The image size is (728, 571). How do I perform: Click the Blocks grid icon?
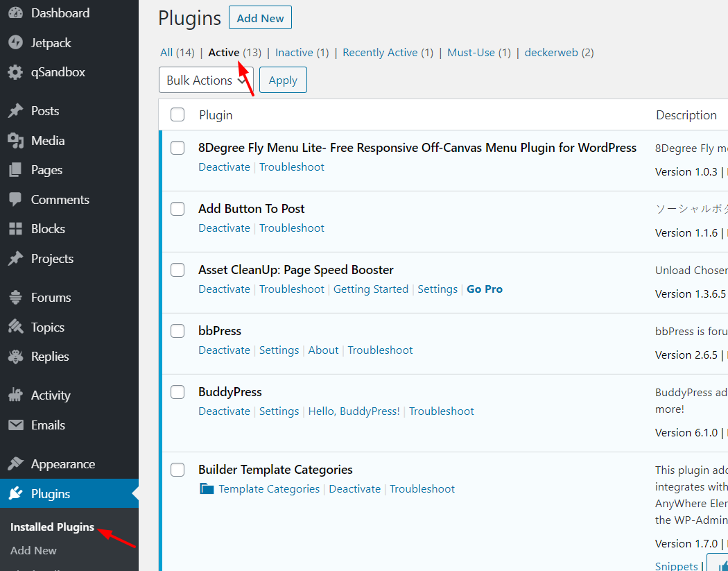[15, 229]
